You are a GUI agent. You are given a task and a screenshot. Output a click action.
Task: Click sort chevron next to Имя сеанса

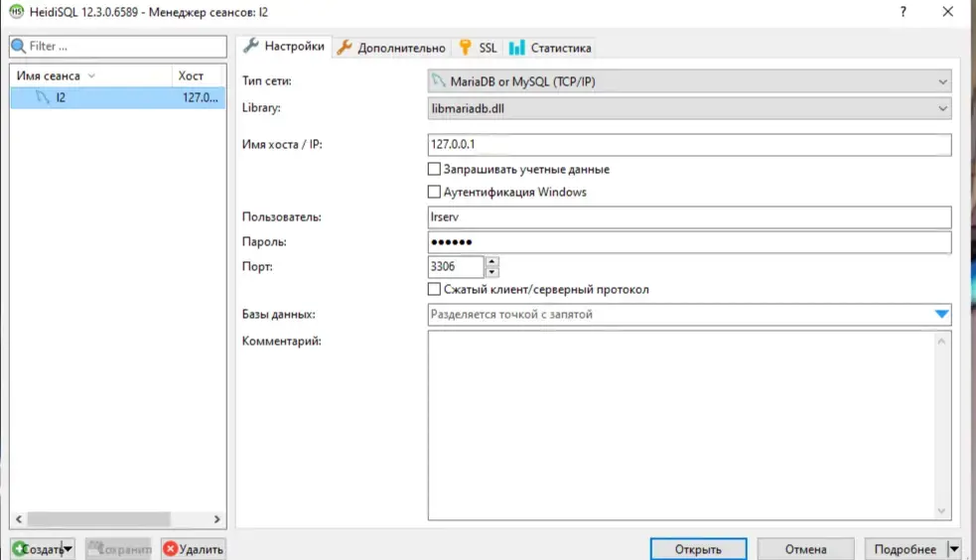[91, 75]
